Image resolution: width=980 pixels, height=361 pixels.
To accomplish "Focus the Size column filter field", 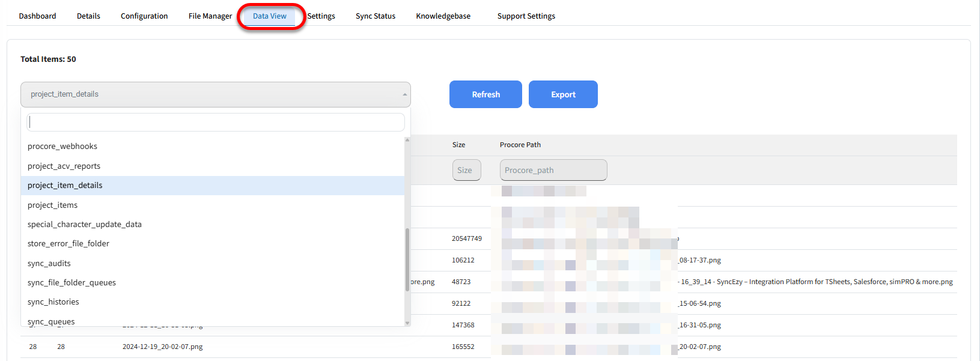I will pyautogui.click(x=466, y=171).
